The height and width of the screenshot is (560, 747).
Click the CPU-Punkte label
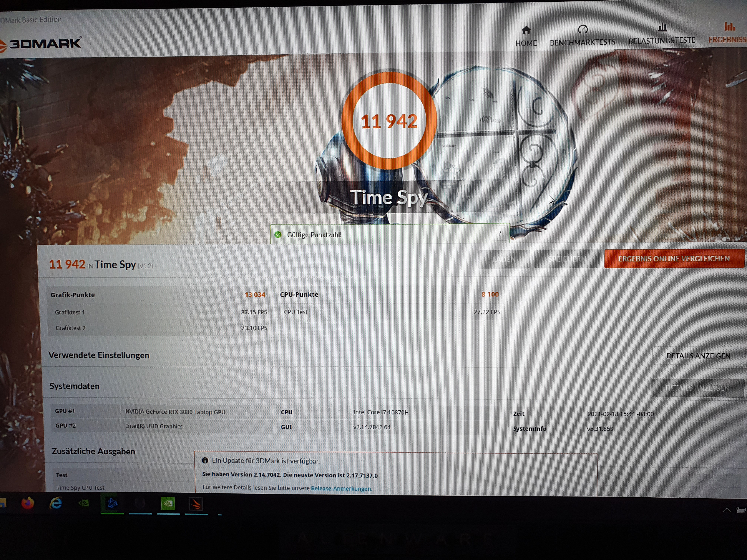pos(299,294)
